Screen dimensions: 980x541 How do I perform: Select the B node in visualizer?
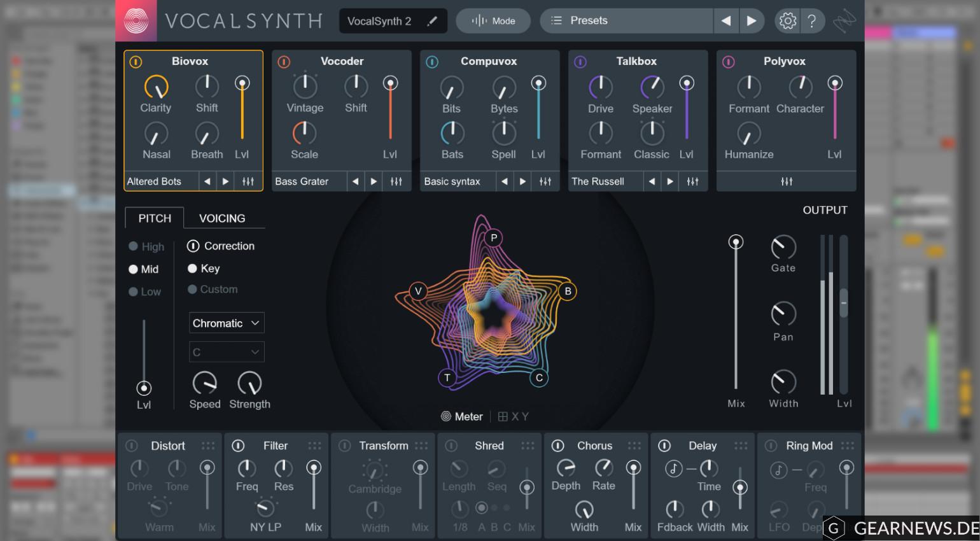click(x=568, y=292)
